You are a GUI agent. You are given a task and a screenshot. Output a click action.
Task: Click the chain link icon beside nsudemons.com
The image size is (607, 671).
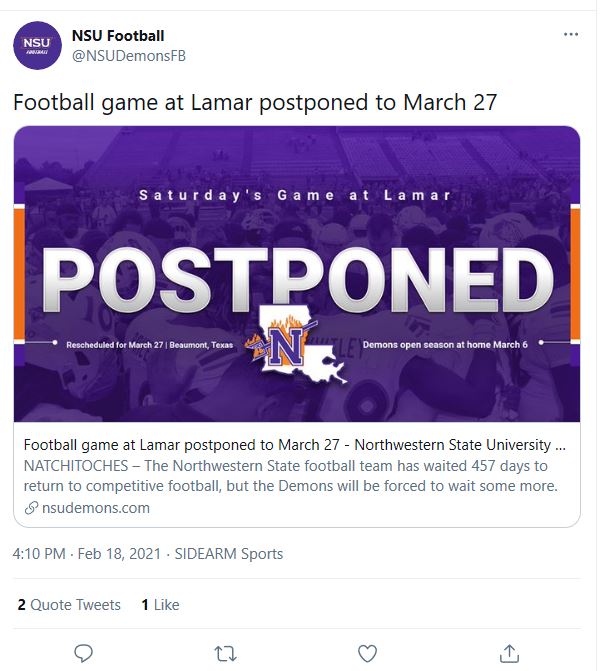click(x=31, y=508)
